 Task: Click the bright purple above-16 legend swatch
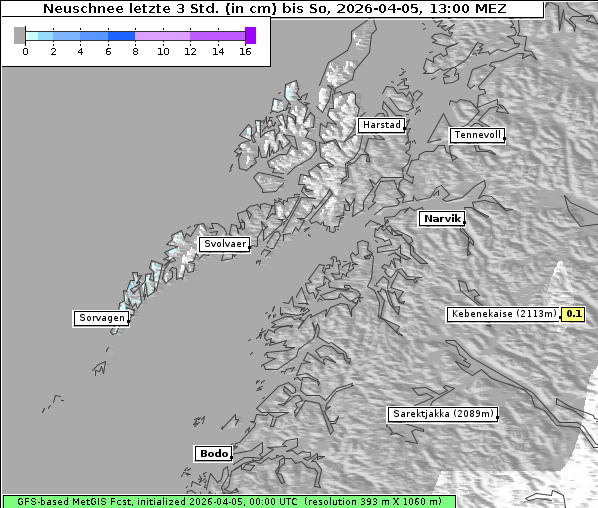coord(251,35)
